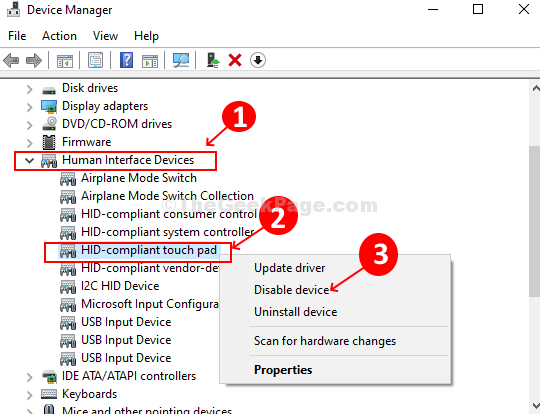Select IDE ATA/ATAPI controllers label
The image size is (540, 414).
[x=129, y=376]
